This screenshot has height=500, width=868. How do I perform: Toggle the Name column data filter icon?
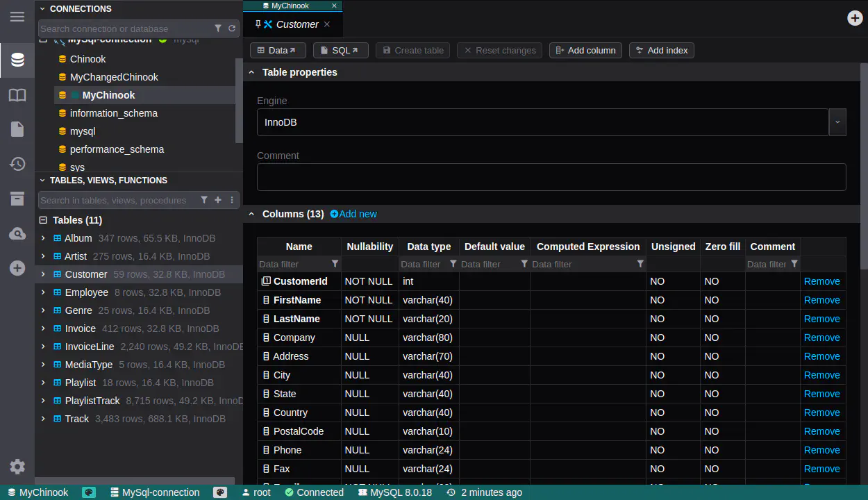point(335,264)
